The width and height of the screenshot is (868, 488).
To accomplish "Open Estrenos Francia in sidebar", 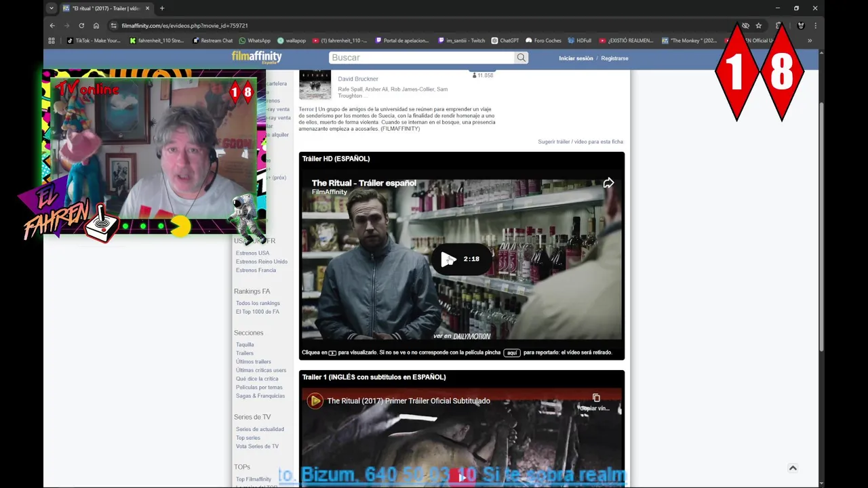I will 256,270.
